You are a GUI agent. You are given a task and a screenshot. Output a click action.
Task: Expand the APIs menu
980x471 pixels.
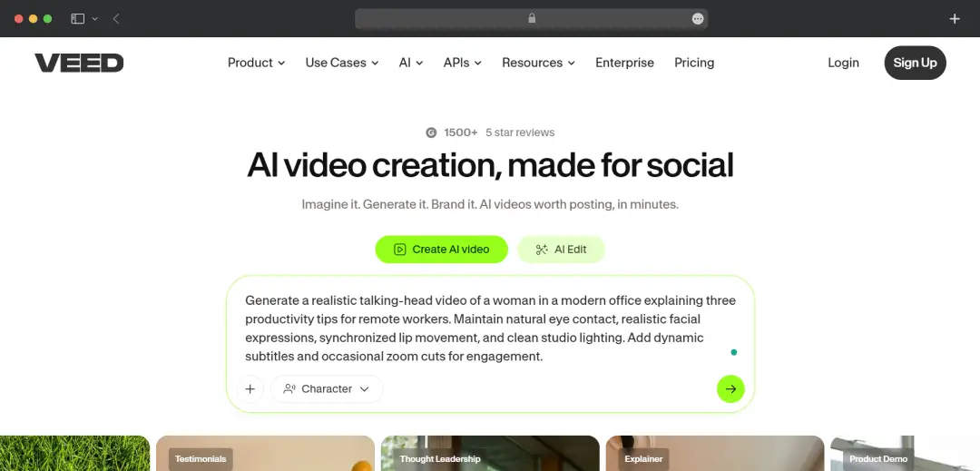[x=463, y=63]
